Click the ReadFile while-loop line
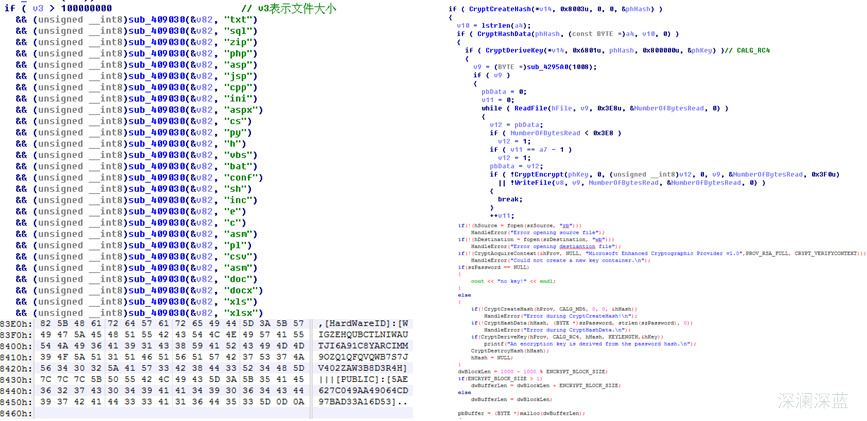The height and width of the screenshot is (421, 867). [x=604, y=108]
